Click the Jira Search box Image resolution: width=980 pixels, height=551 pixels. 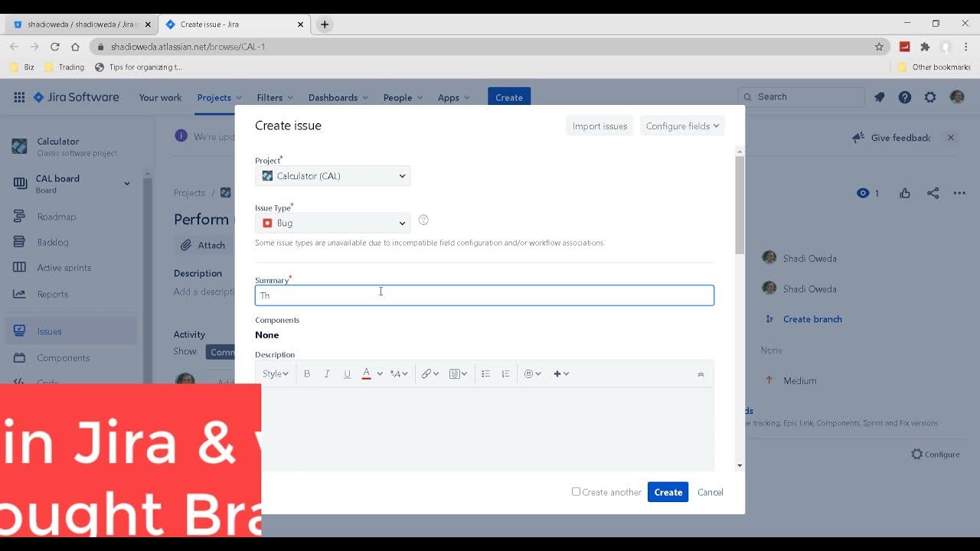[x=801, y=96]
